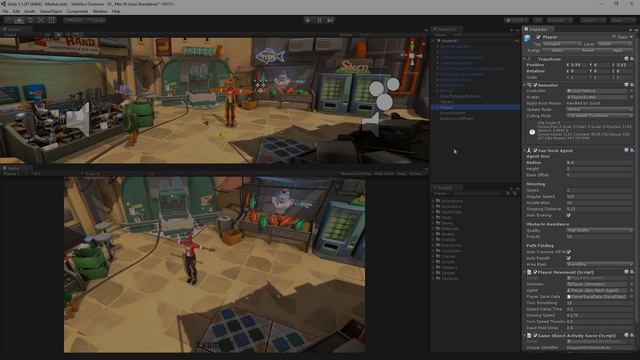Collapse the Nav Mesh Agent component

click(x=525, y=151)
